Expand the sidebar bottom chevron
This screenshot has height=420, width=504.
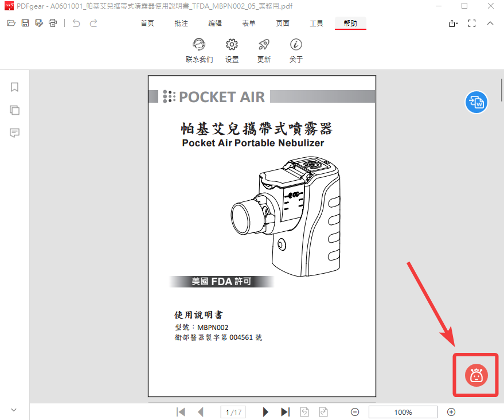click(x=14, y=410)
